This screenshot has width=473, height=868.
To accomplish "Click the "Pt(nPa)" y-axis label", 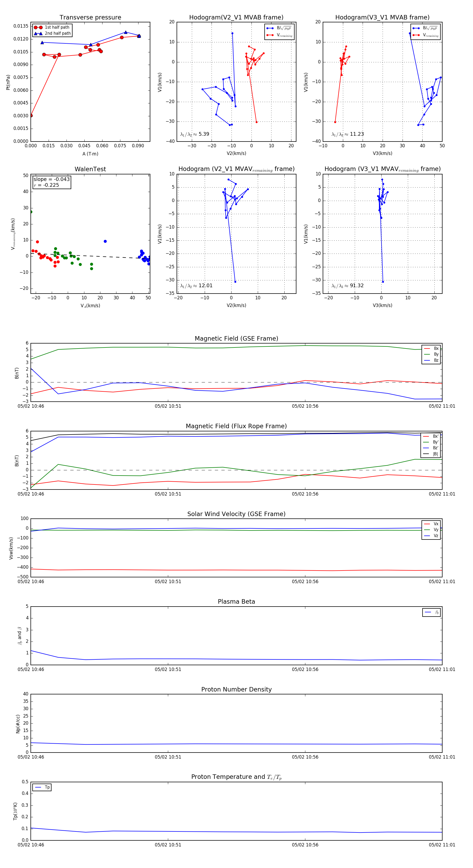I will click(x=8, y=82).
